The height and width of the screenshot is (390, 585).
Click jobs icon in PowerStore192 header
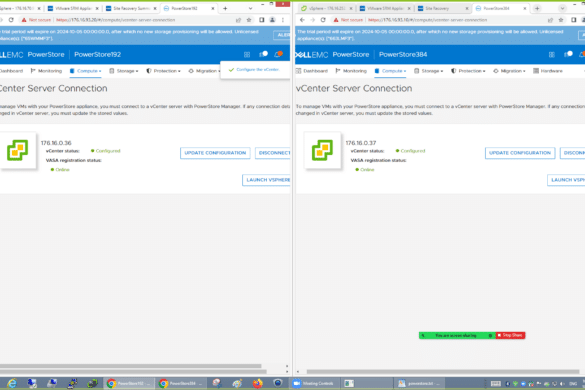(x=263, y=54)
